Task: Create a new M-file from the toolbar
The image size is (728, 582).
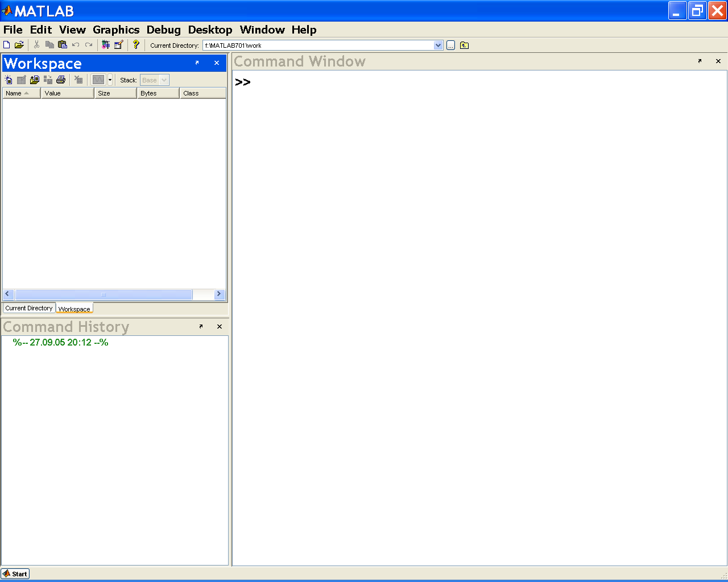Action: click(7, 45)
